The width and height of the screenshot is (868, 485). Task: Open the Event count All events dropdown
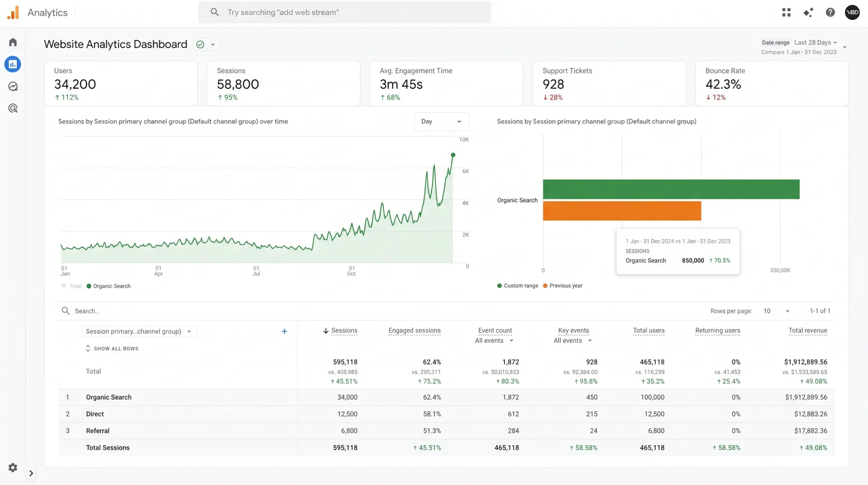pyautogui.click(x=494, y=341)
